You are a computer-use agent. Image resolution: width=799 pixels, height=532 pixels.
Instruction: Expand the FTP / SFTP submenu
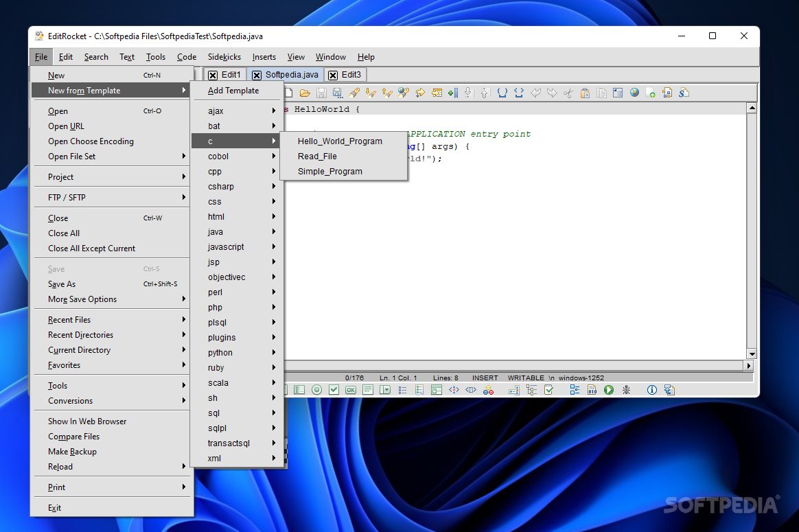point(112,197)
